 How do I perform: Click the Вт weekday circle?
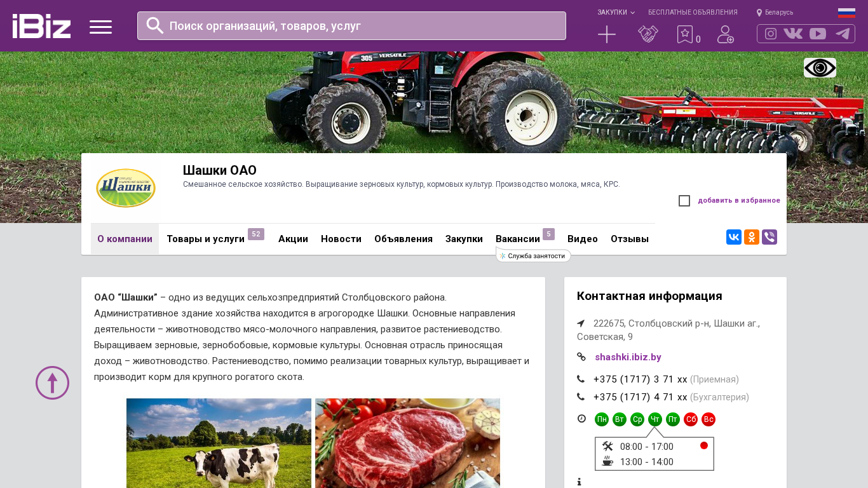(x=620, y=419)
